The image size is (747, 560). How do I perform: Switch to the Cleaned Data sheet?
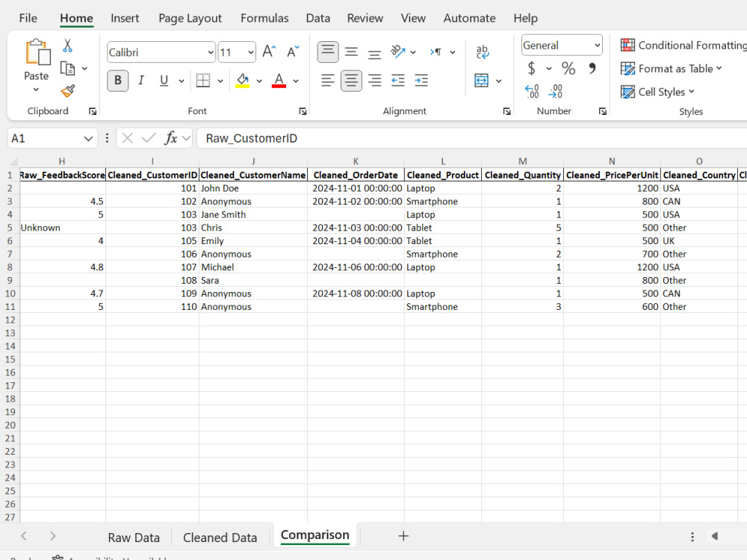pos(220,538)
